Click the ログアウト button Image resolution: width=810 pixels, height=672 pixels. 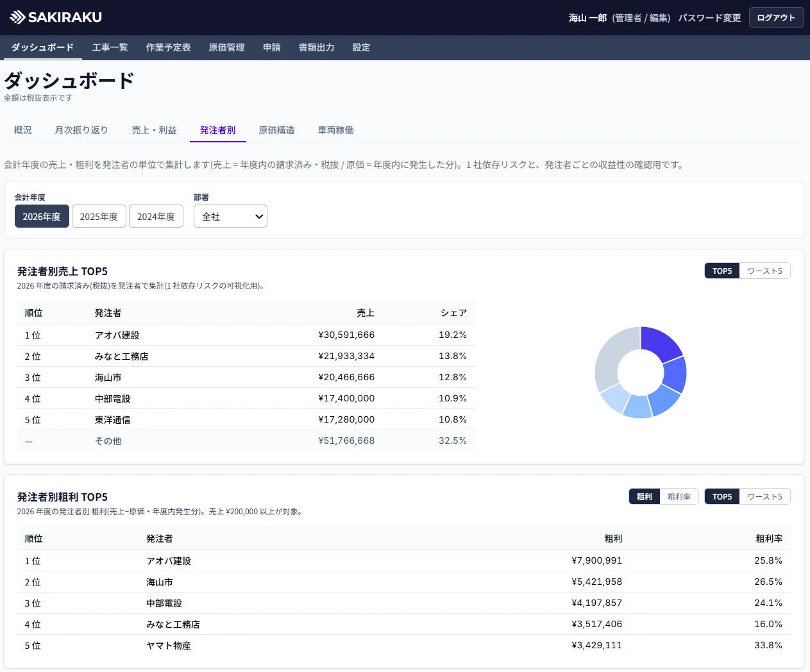tap(776, 17)
